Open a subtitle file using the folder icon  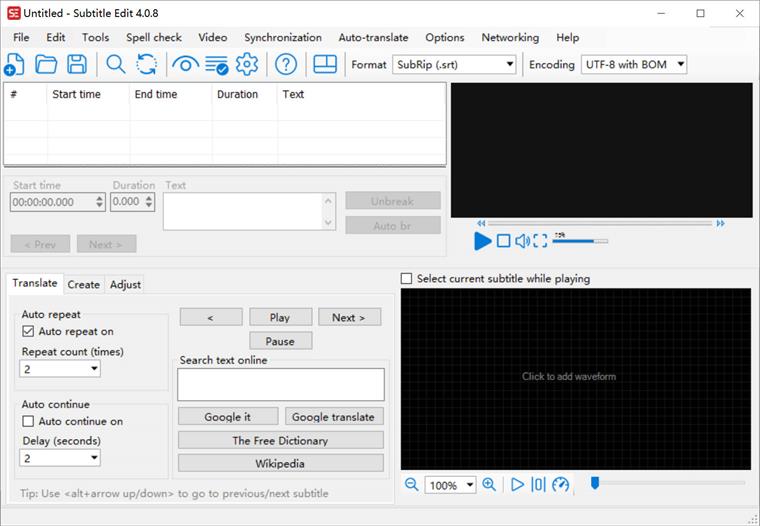pos(46,65)
